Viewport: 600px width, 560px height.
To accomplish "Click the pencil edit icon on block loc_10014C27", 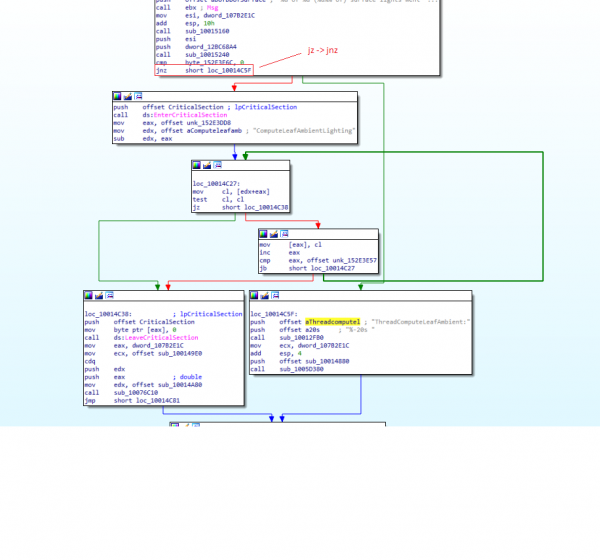I will coord(205,164).
